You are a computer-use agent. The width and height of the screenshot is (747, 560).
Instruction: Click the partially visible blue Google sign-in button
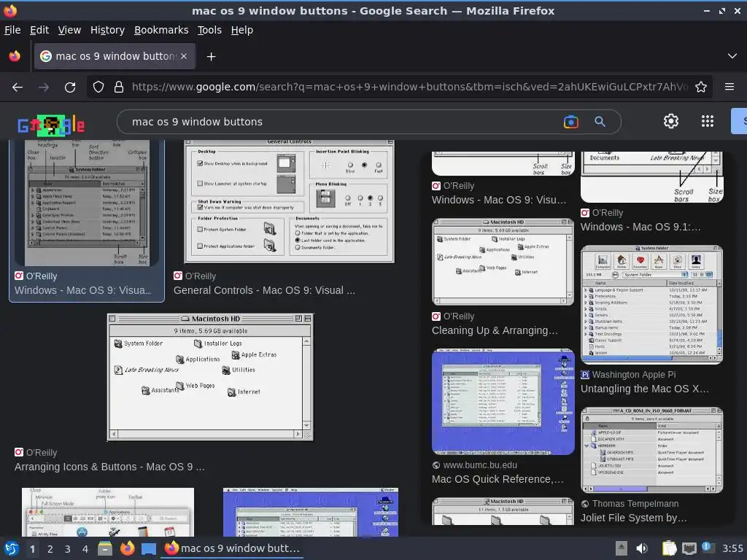point(740,122)
